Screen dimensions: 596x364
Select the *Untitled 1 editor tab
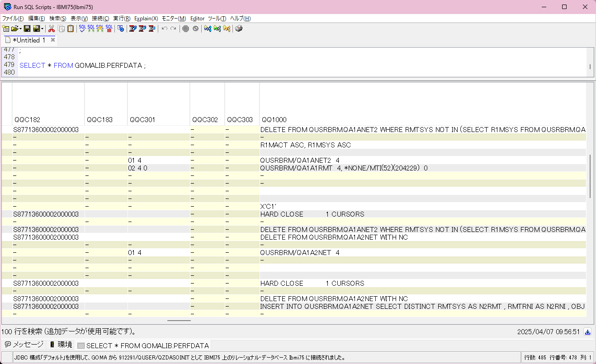point(29,40)
